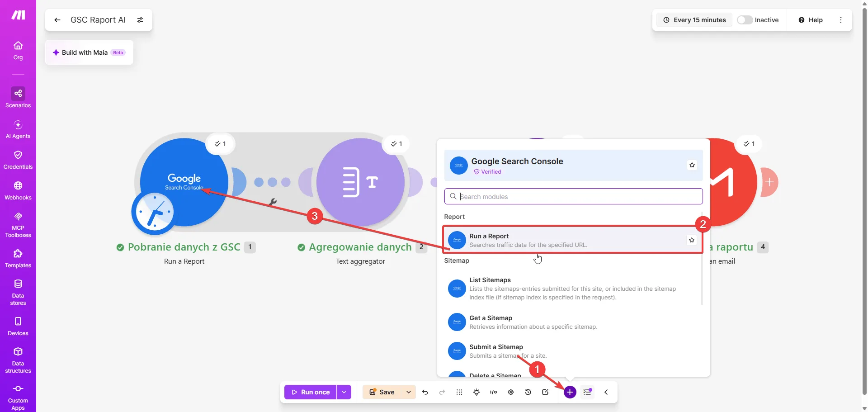Open Credentials in the sidebar
This screenshot has width=868, height=412.
18,160
